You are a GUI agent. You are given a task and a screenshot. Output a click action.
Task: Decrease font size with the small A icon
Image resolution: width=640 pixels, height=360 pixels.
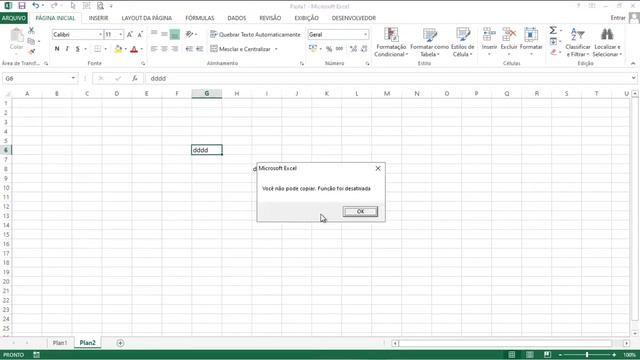(140, 35)
